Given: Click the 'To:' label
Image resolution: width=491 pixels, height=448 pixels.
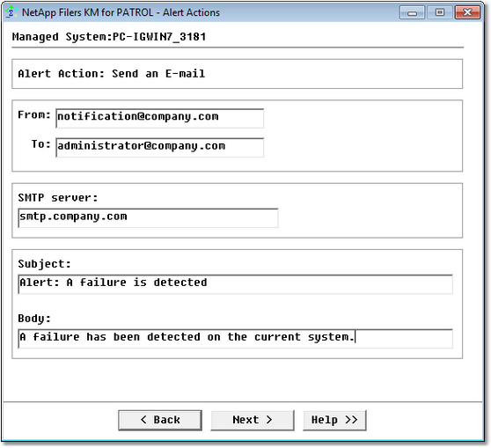Looking at the screenshot, I should pos(41,144).
